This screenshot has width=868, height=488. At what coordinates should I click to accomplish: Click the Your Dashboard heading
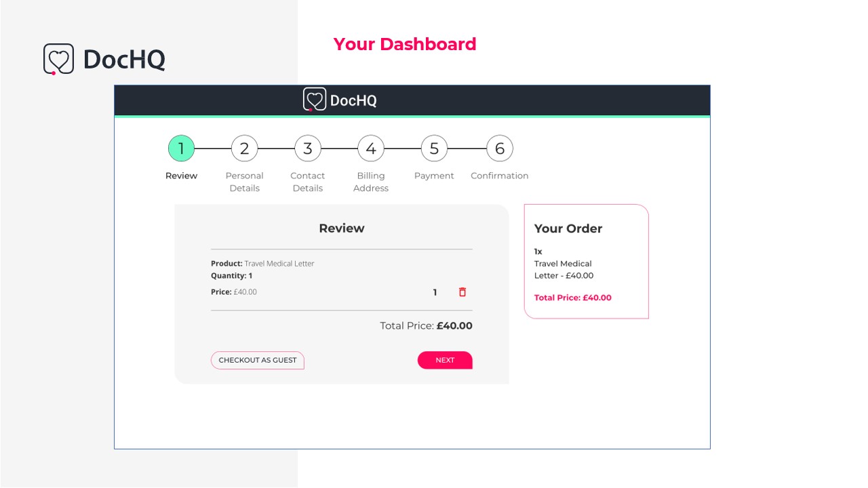coord(405,44)
